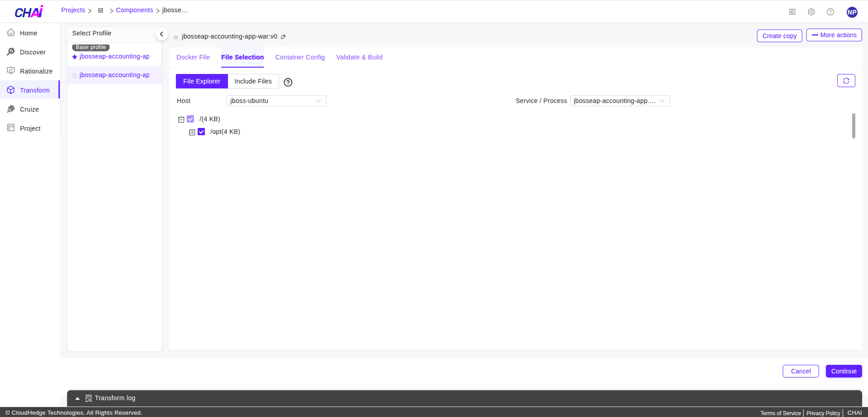Expand the Transform log panel
Viewport: 868px width, 417px height.
77,398
